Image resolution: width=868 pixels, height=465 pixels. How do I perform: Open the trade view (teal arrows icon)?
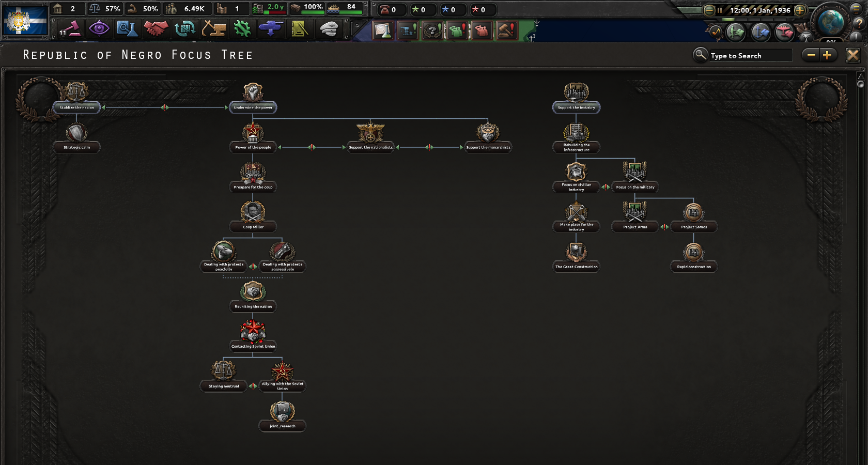click(184, 29)
